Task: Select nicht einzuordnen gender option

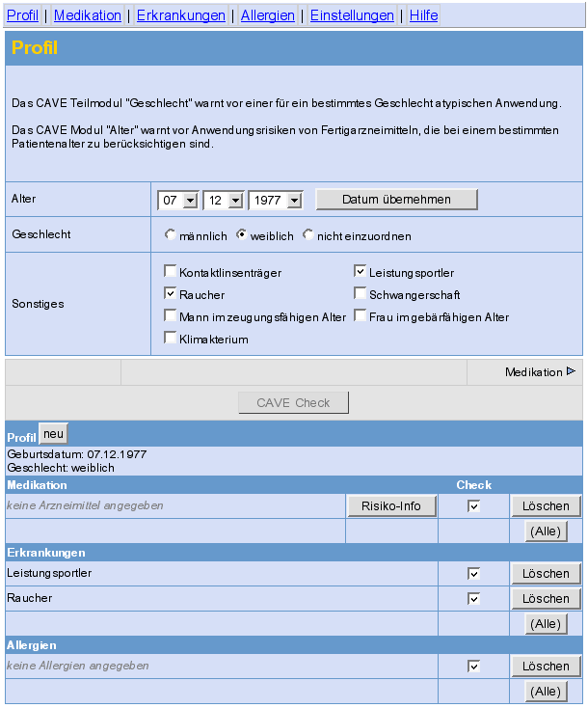Action: [308, 234]
